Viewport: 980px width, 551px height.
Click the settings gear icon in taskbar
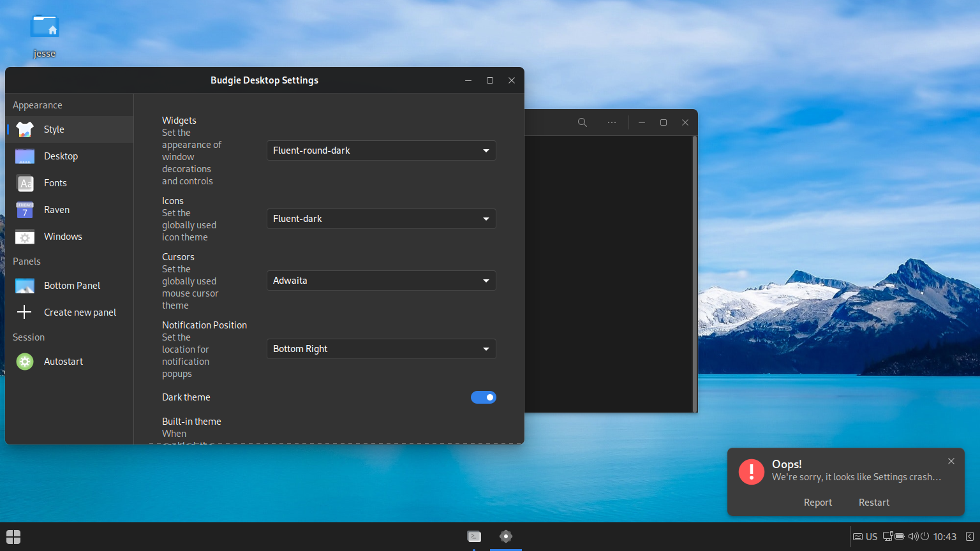click(x=506, y=536)
